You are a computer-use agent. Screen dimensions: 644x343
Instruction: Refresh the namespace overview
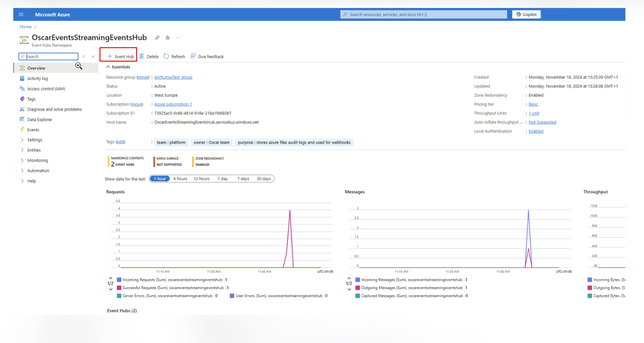click(174, 56)
